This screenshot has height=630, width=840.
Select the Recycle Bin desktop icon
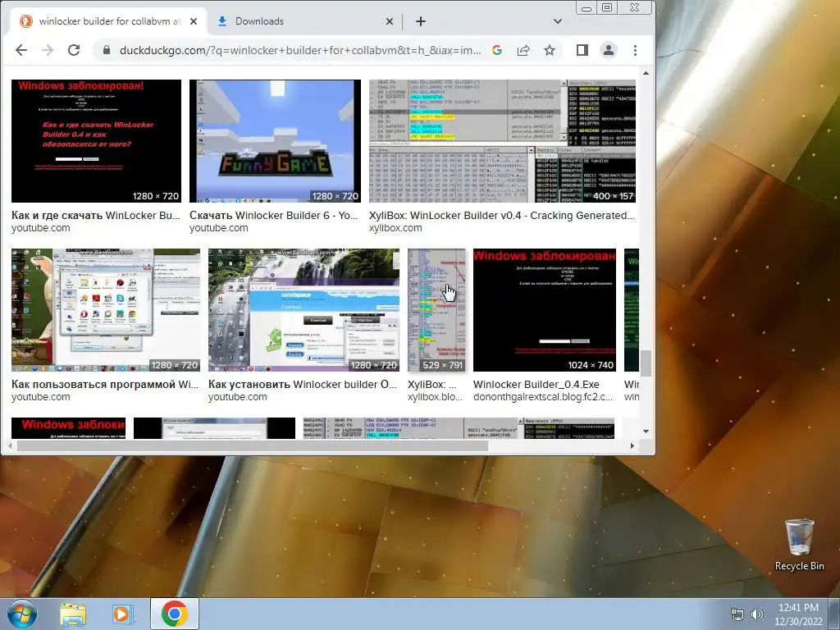tap(799, 545)
